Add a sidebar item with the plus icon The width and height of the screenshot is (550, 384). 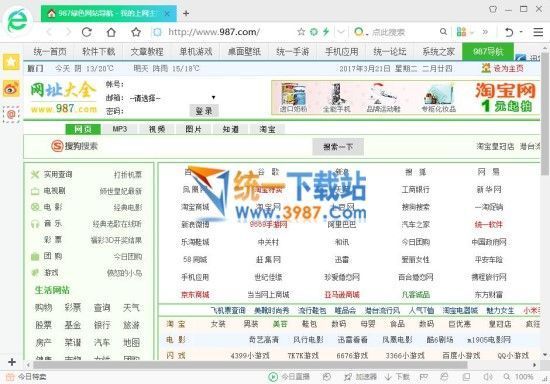click(12, 362)
